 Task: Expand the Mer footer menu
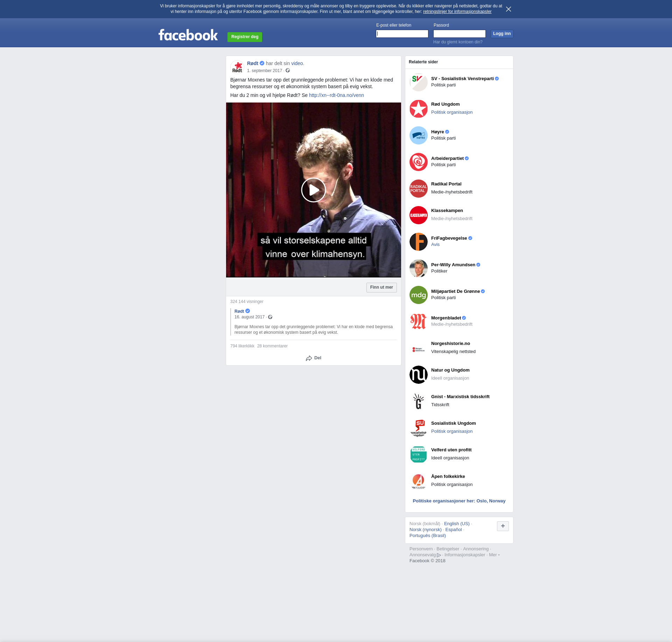[x=494, y=555]
